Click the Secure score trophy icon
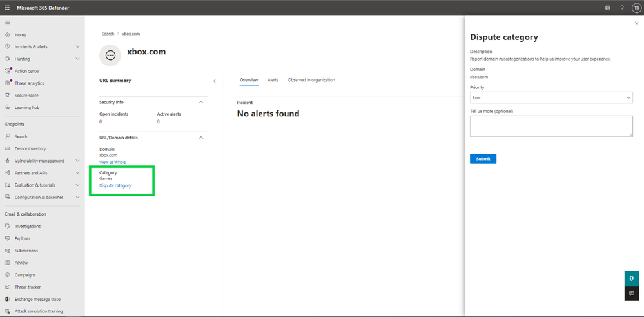This screenshot has width=644, height=317. click(7, 95)
